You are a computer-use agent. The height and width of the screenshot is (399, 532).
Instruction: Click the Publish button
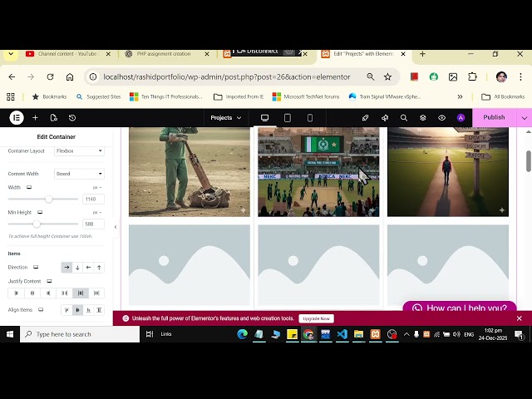click(494, 117)
